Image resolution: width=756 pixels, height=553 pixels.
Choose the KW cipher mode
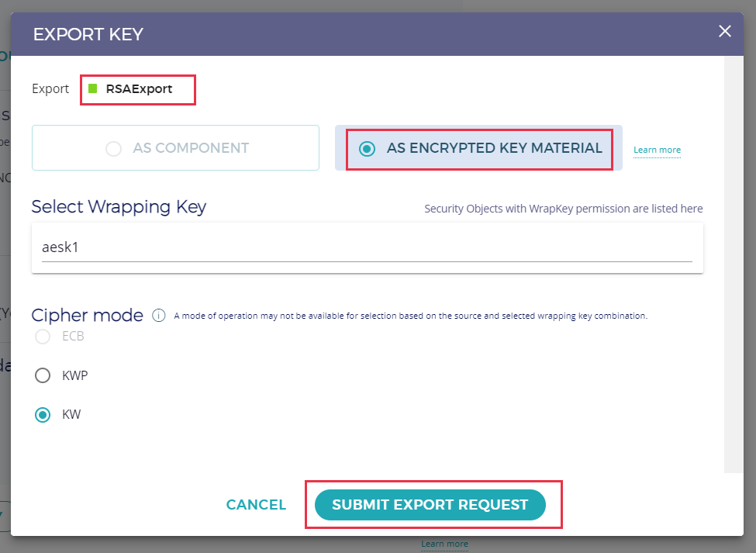43,415
